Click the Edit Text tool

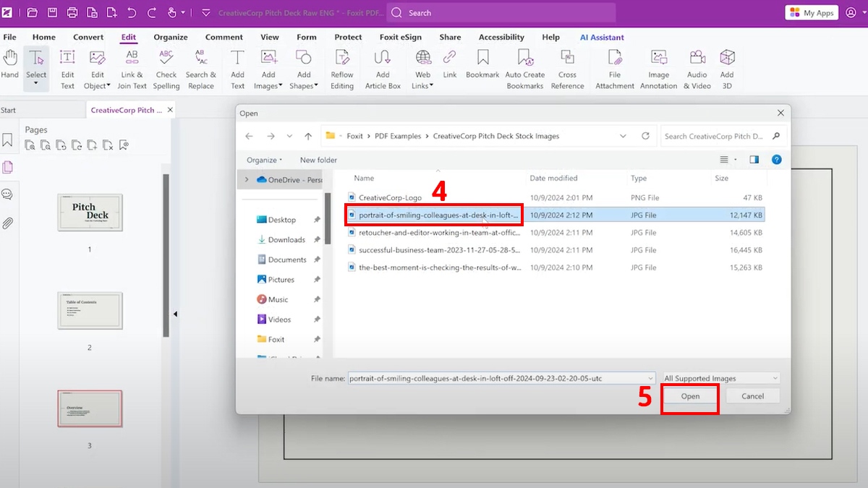pos(67,70)
